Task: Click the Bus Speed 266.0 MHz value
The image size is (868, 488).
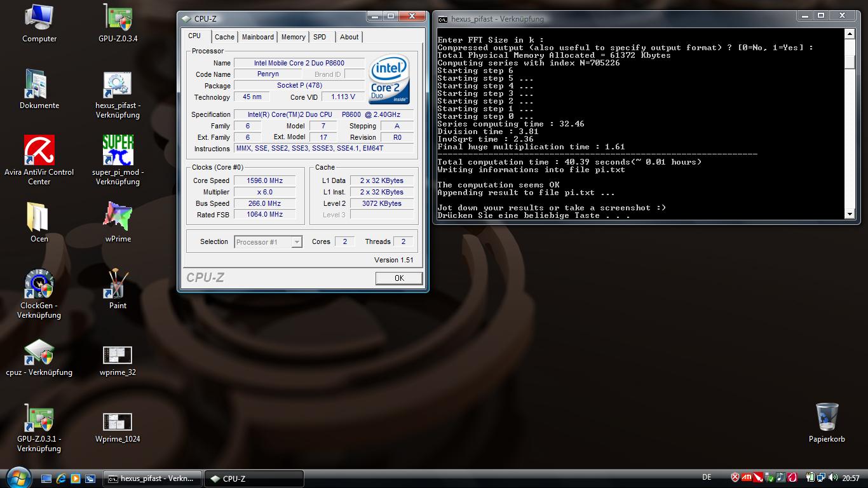Action: [x=264, y=203]
